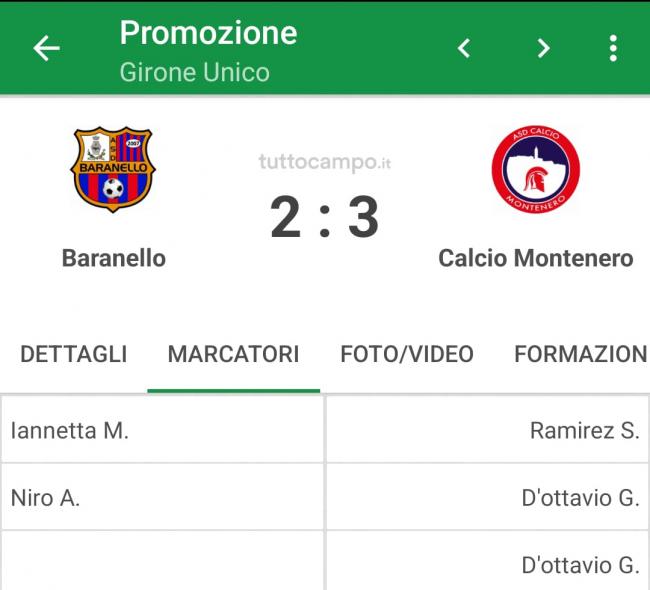Viewport: 650px width, 590px height.
Task: Open the three-dot overflow menu
Action: pyautogui.click(x=613, y=48)
